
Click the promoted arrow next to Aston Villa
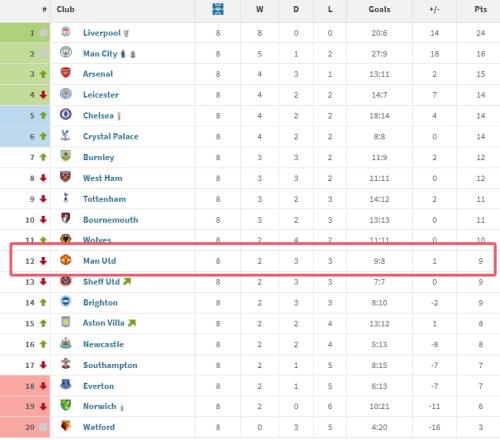click(x=132, y=323)
